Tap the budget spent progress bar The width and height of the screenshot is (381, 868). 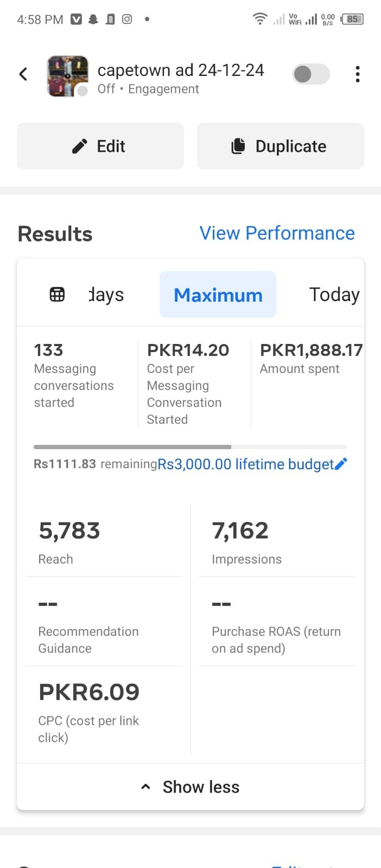click(190, 447)
